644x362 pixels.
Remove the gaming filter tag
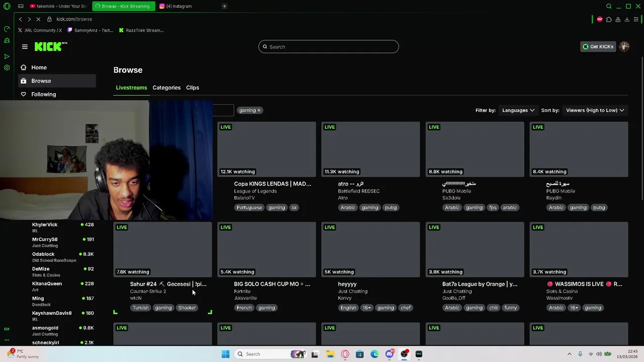[259, 110]
